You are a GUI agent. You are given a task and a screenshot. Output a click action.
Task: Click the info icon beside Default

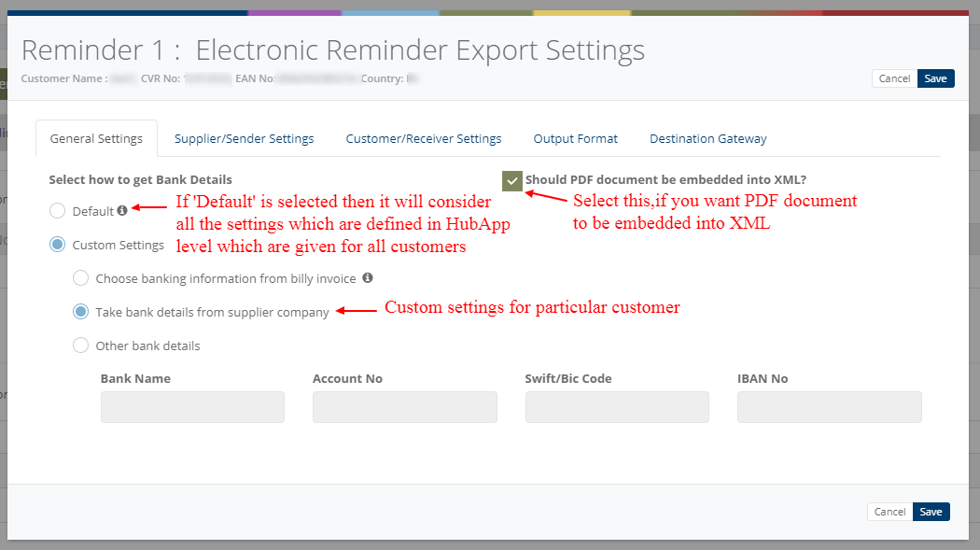(x=122, y=211)
